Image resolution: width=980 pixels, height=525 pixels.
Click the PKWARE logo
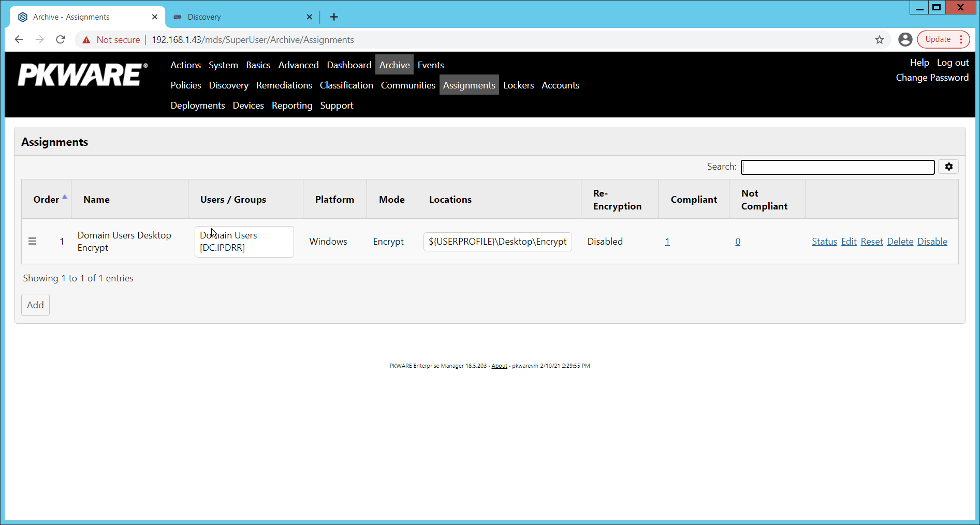pos(83,75)
